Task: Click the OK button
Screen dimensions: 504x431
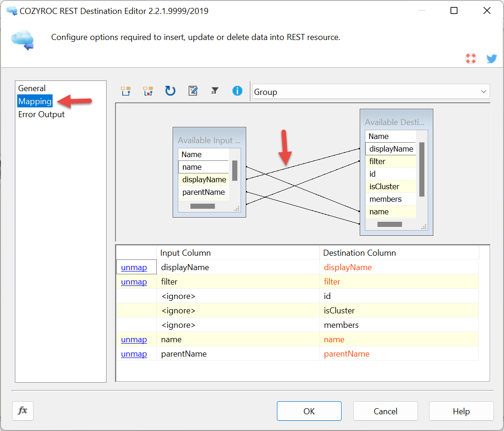Action: coord(309,411)
